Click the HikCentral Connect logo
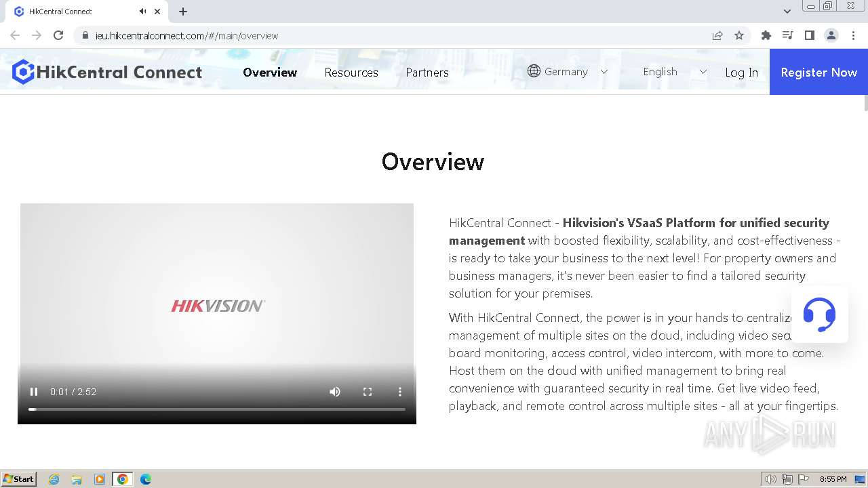 107,72
